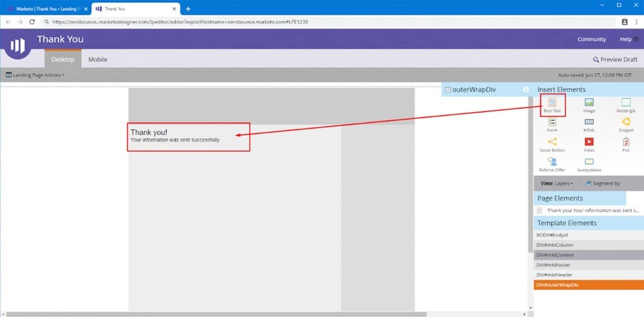Reload the browser page
644x317 pixels.
32,22
